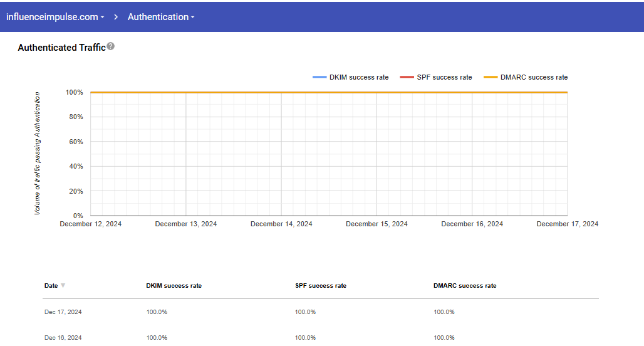Click the breadcrumb chevron separator in header
The width and height of the screenshot is (644, 346).
coord(117,17)
